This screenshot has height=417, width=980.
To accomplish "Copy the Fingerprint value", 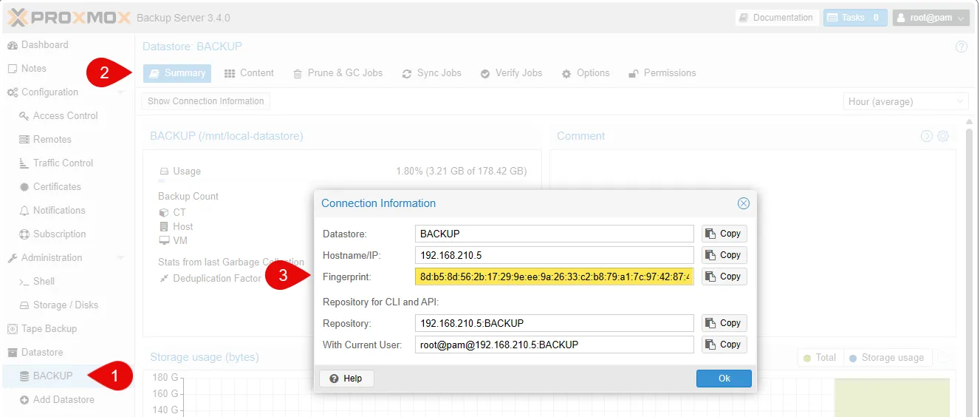I will tap(724, 277).
